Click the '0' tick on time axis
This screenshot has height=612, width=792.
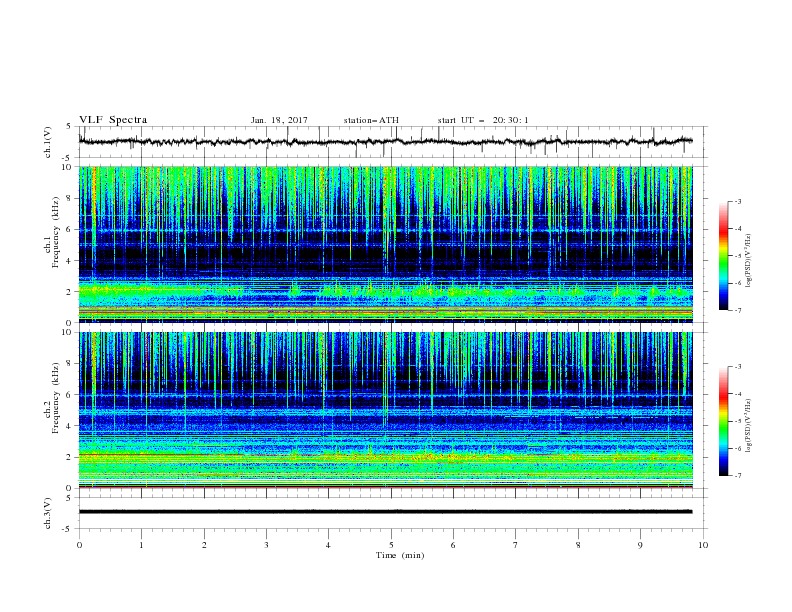[79, 545]
